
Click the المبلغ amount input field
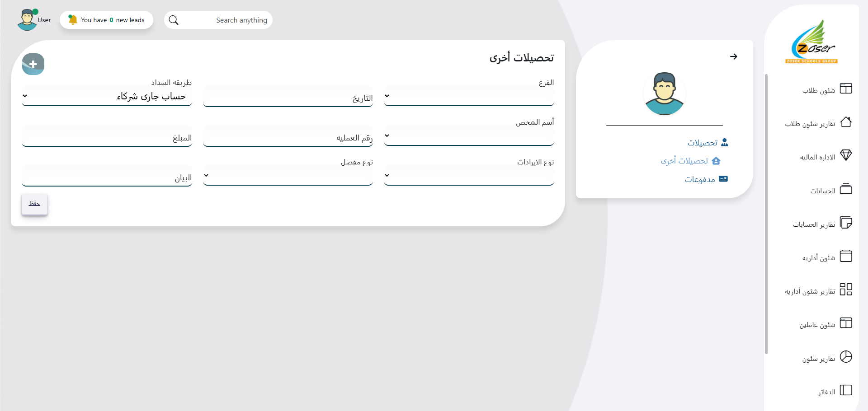107,138
